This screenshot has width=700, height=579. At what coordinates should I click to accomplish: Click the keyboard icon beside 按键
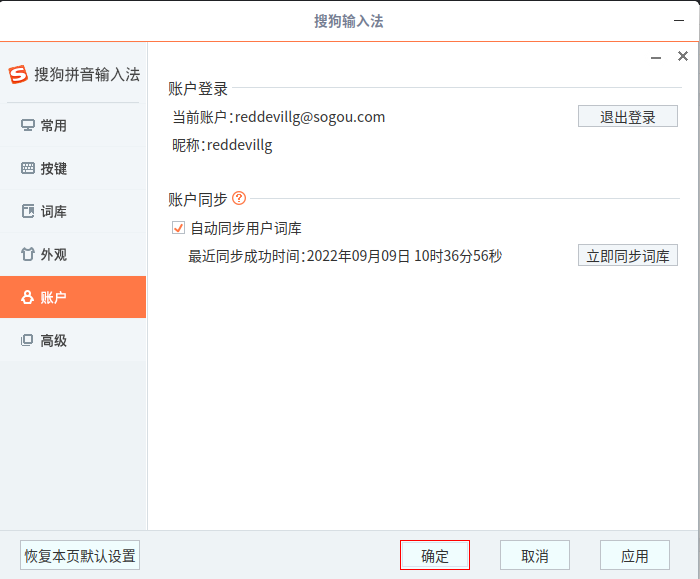28,168
